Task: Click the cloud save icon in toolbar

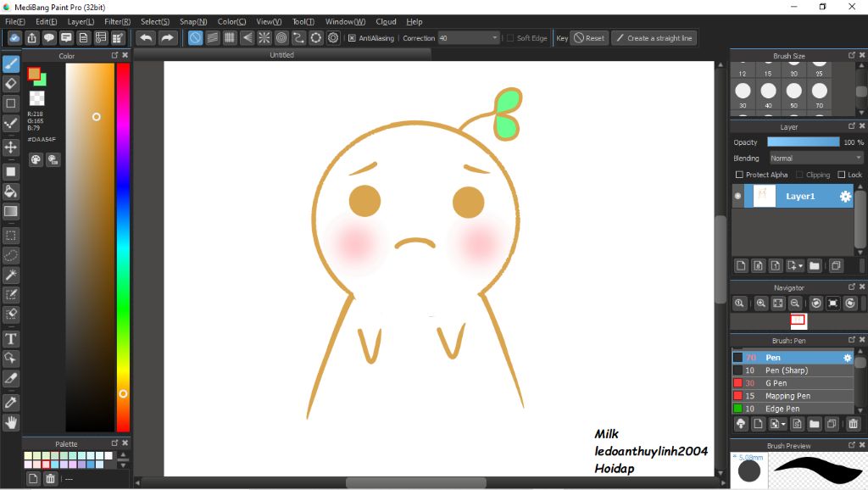Action: 14,38
